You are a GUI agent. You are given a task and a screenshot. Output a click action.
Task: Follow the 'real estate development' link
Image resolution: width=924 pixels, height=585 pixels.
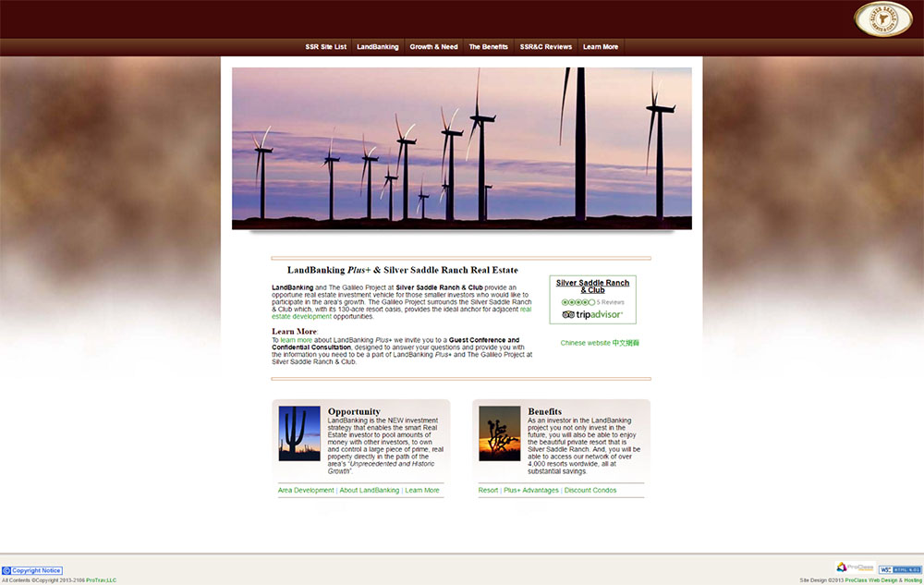pyautogui.click(x=401, y=312)
